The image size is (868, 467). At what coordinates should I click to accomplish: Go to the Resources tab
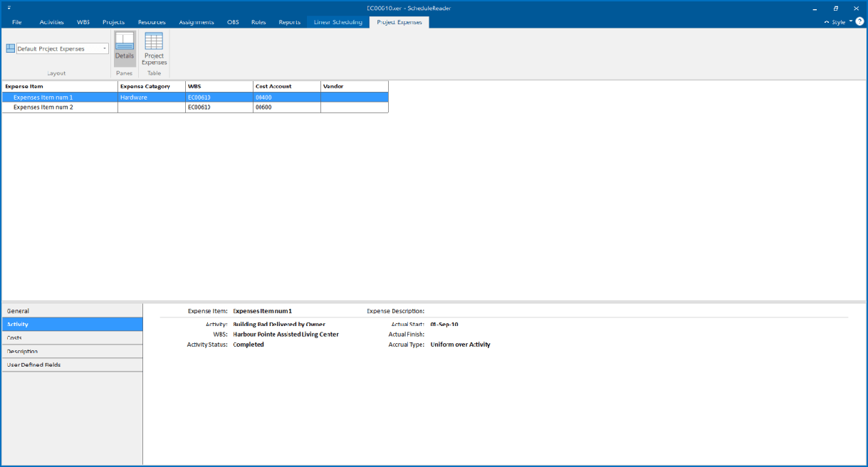pos(152,22)
